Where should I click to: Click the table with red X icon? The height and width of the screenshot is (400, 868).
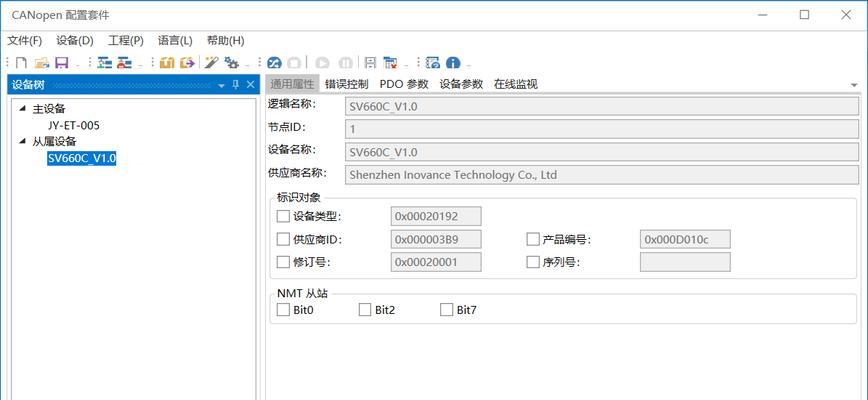tap(390, 63)
